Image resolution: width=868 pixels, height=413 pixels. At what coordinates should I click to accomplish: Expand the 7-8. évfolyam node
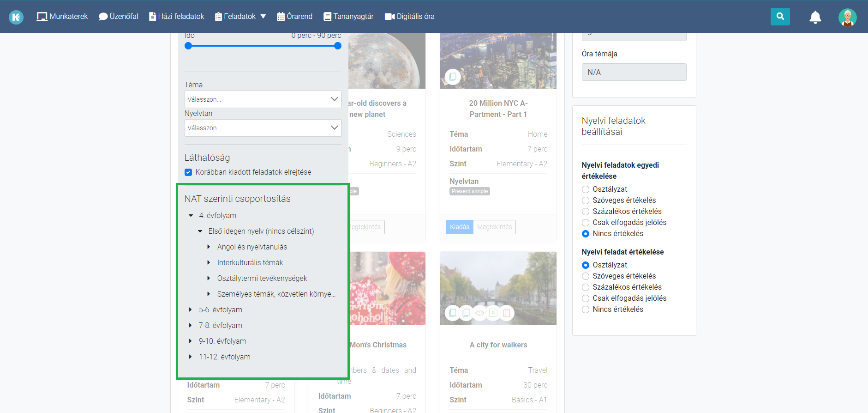click(190, 326)
